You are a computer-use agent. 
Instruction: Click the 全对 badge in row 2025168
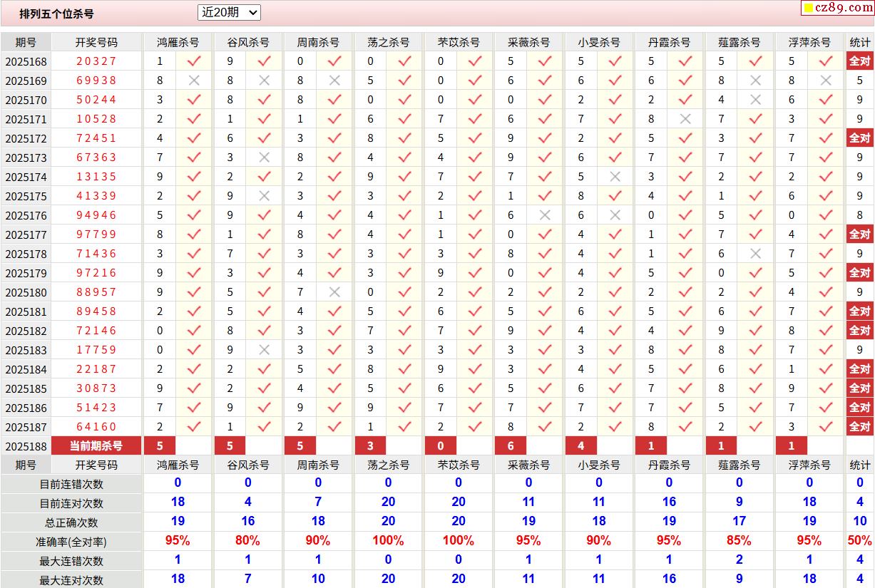tap(860, 61)
